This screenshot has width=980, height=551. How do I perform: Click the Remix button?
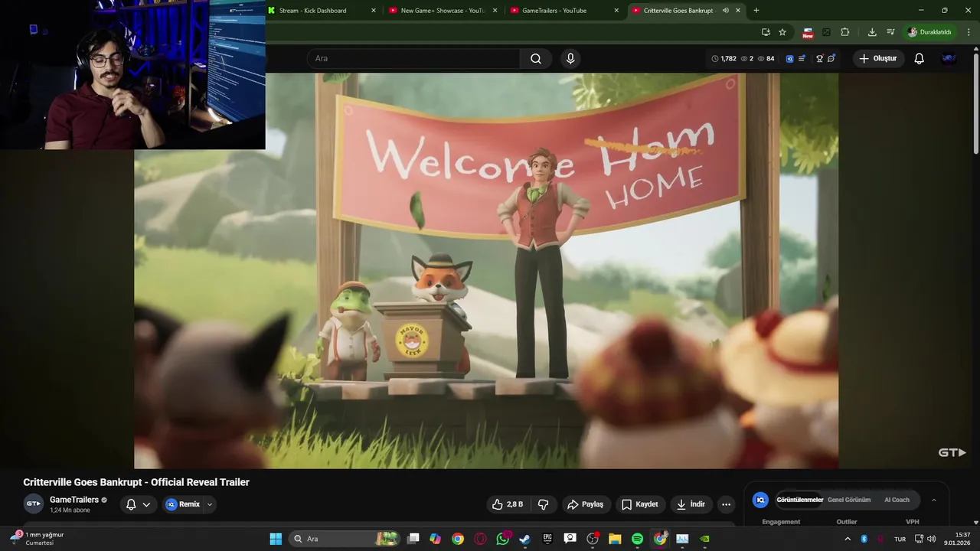click(183, 504)
